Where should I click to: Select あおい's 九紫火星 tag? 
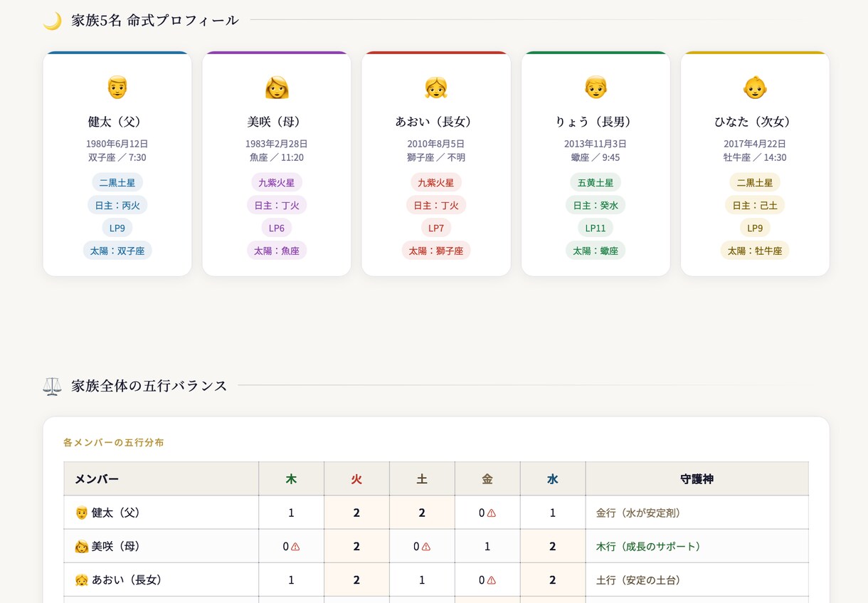436,182
